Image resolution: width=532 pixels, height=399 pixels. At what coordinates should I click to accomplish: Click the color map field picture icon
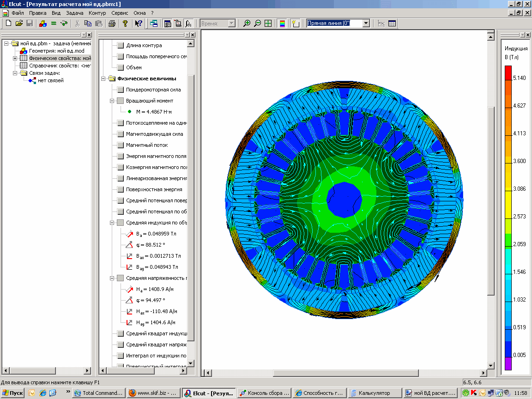[x=282, y=24]
